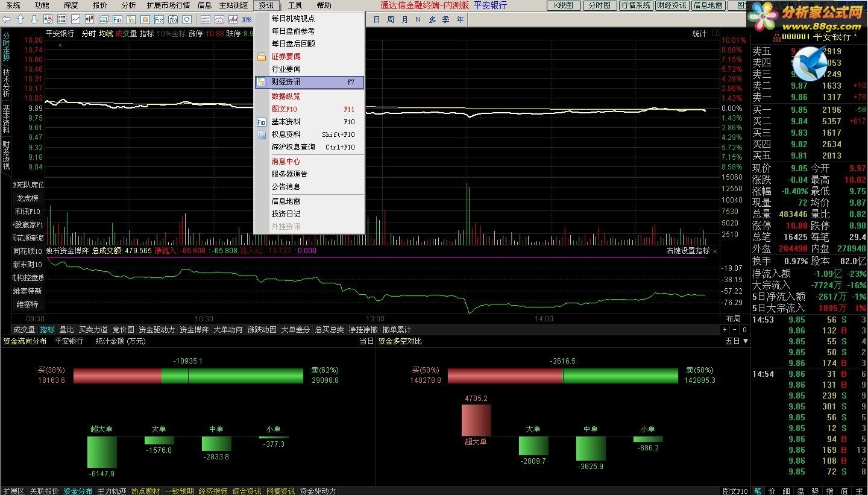Click the 10% coordinate toolbar icon

pos(247,19)
